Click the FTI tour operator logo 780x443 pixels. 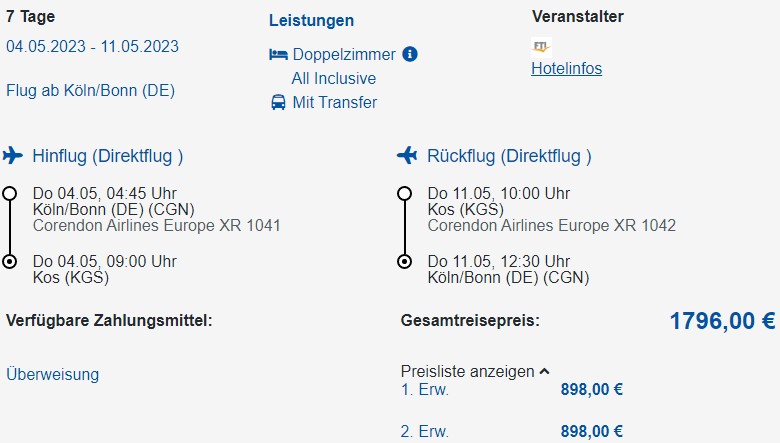tap(541, 47)
